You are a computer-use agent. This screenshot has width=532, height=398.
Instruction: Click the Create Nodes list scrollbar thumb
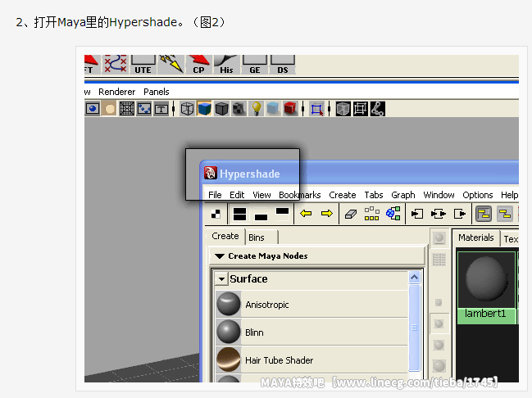click(x=414, y=328)
